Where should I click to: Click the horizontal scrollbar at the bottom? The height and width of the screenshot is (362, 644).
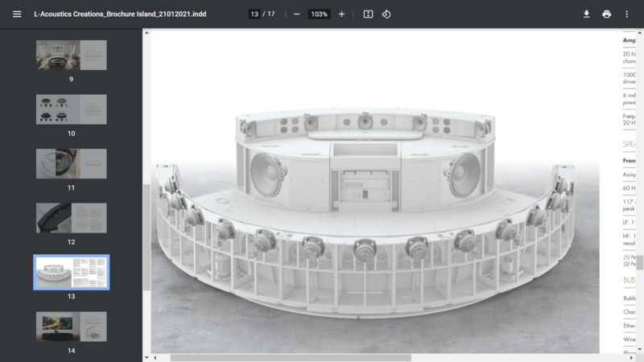click(282, 358)
